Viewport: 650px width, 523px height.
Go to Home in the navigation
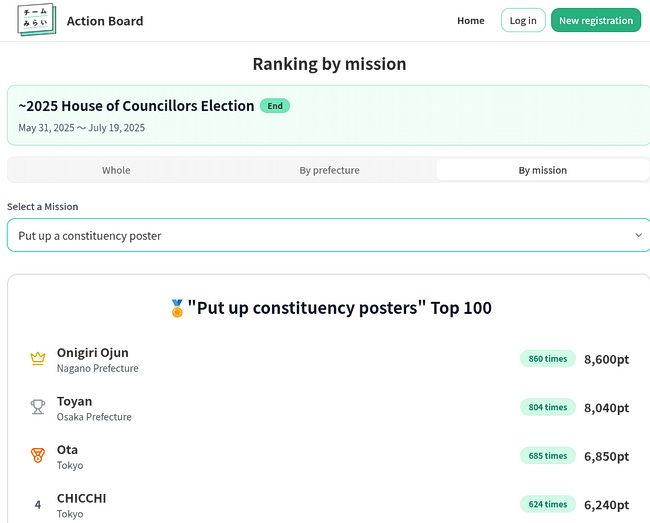click(470, 20)
